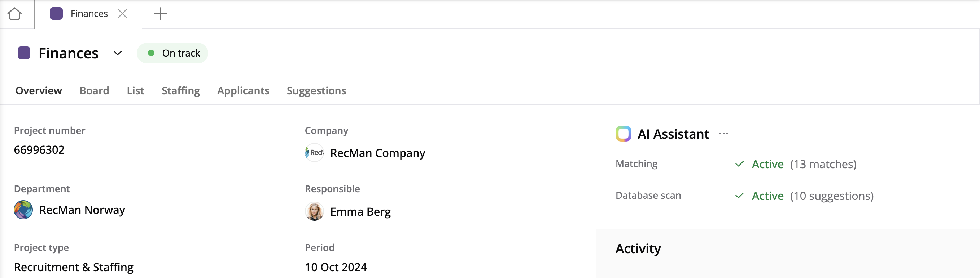
Task: Select the Applicants tab
Action: [x=243, y=91]
